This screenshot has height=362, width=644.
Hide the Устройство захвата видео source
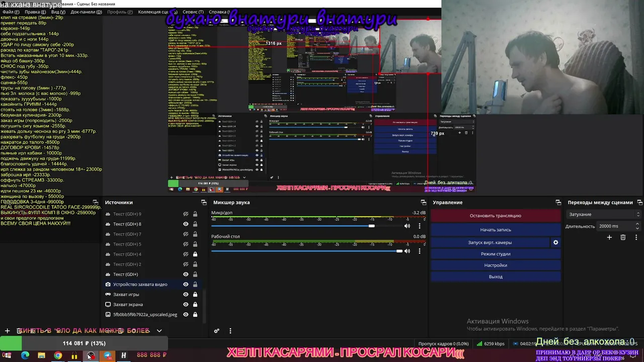pyautogui.click(x=186, y=284)
